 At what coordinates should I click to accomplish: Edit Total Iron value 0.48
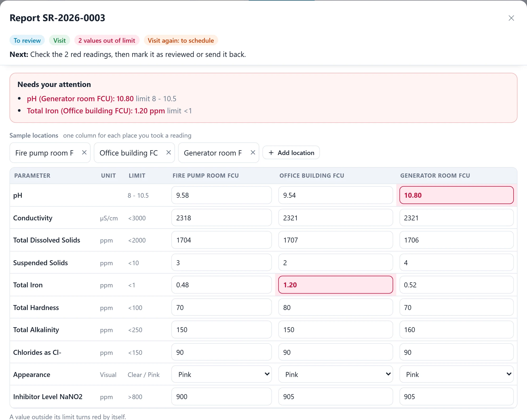tap(221, 285)
